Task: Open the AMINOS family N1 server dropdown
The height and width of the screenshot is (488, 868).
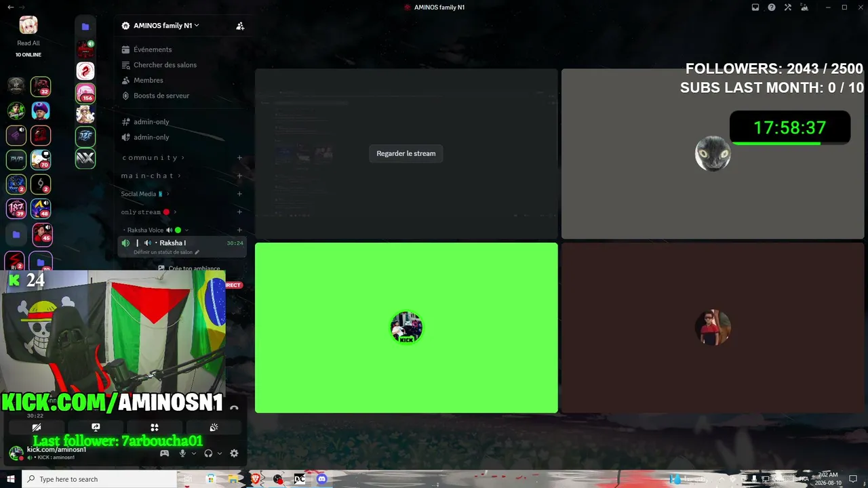Action: pos(166,26)
